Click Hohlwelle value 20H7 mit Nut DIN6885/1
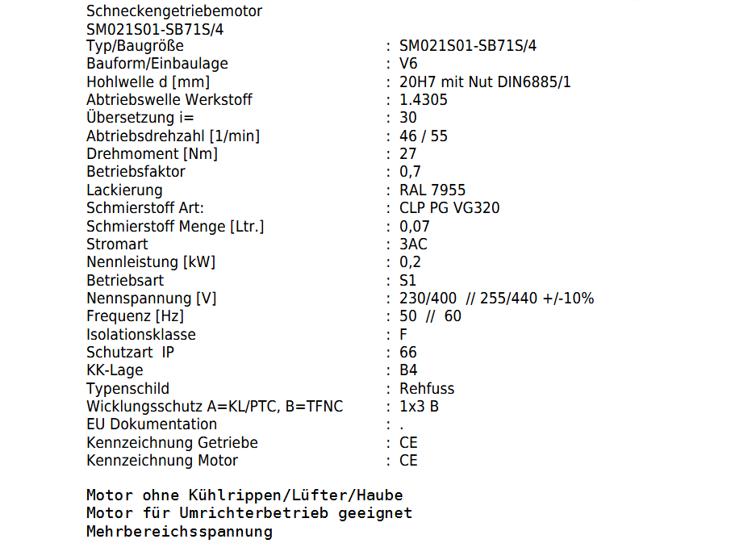 point(485,82)
